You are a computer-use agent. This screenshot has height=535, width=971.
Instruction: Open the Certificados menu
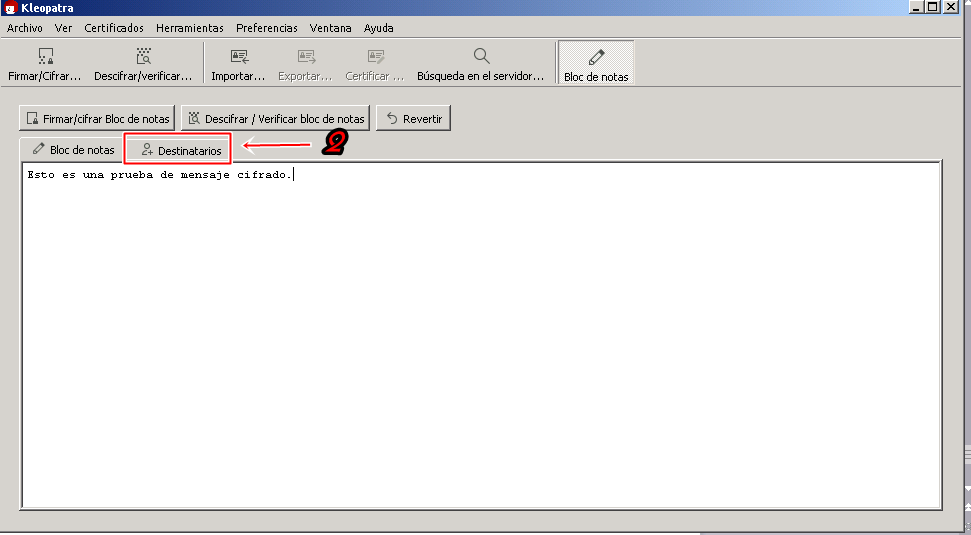coord(114,28)
